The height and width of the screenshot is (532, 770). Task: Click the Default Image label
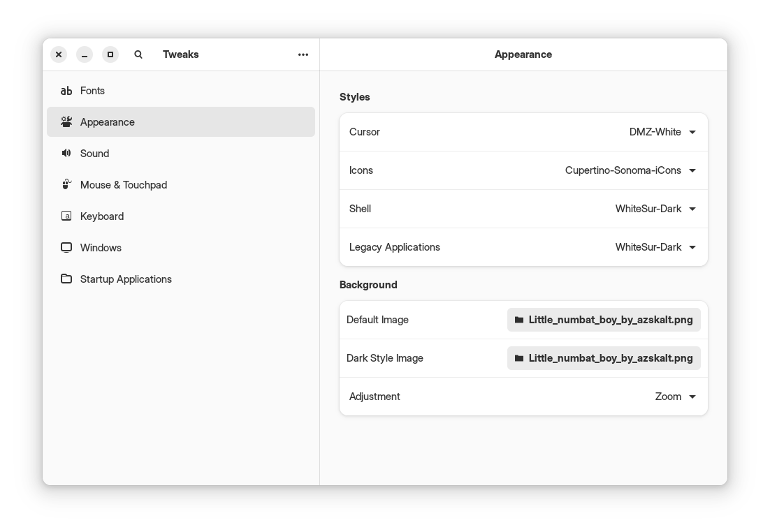[x=377, y=320]
